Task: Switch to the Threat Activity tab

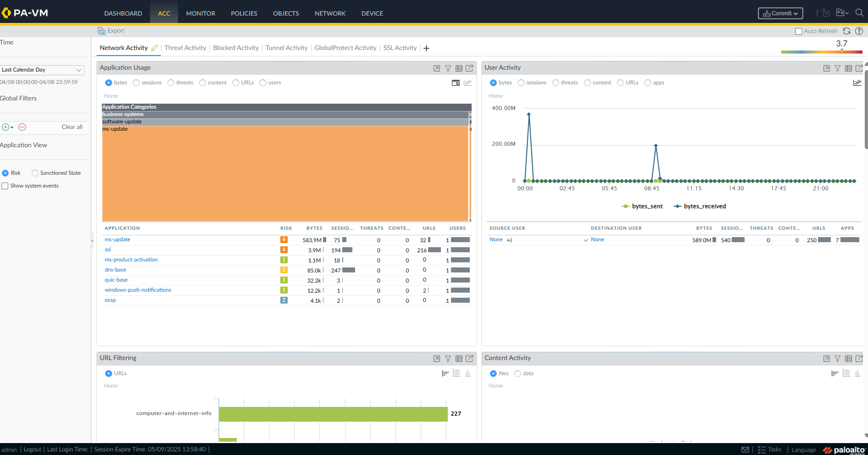Action: (x=185, y=48)
